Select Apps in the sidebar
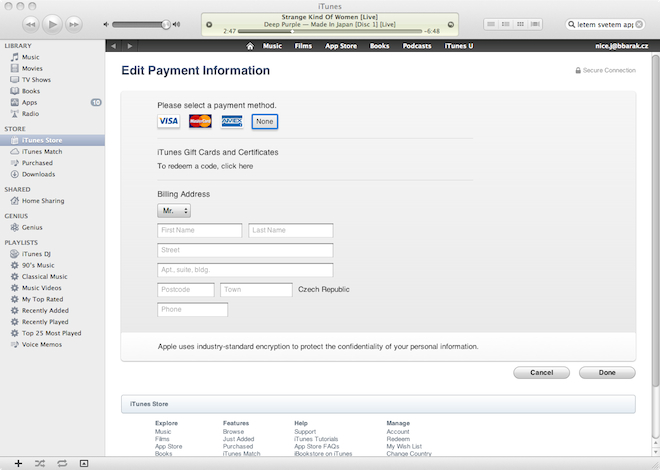660x470 pixels. (x=52, y=102)
